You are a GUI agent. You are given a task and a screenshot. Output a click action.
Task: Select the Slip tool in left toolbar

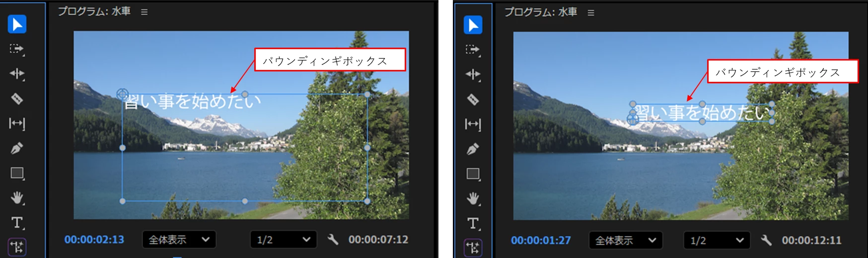17,123
